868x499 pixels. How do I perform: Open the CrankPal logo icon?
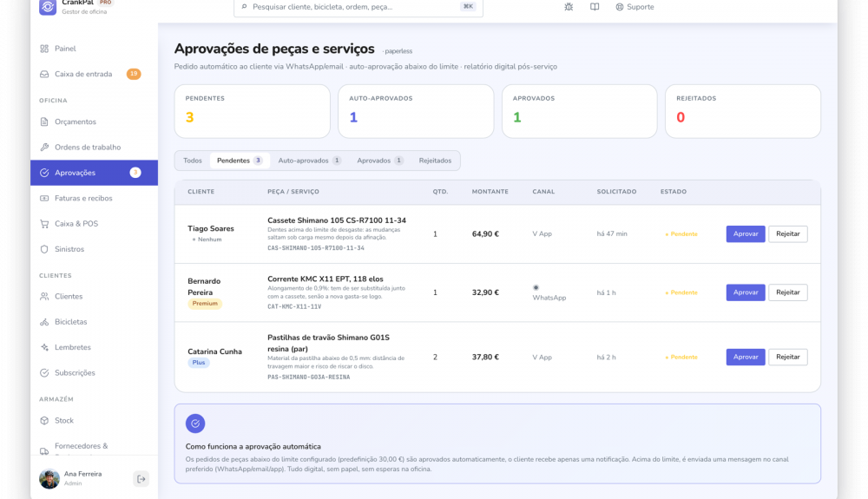48,7
